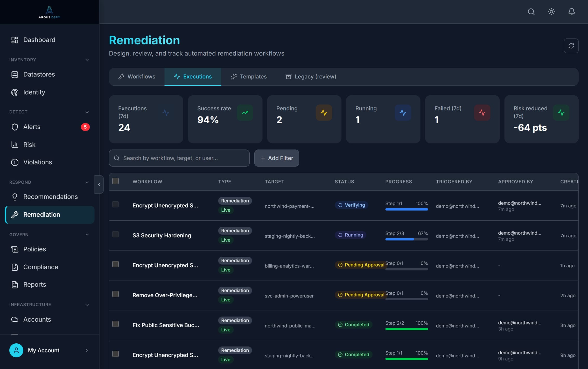This screenshot has height=369, width=588.
Task: Toggle the select-all checkbox in table header
Action: pos(115,181)
